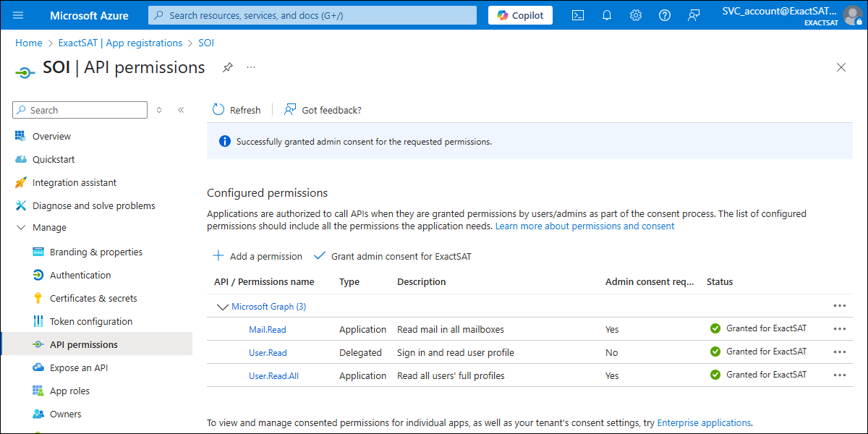The image size is (868, 434).
Task: Open the User.Read.All permission link
Action: tap(273, 375)
